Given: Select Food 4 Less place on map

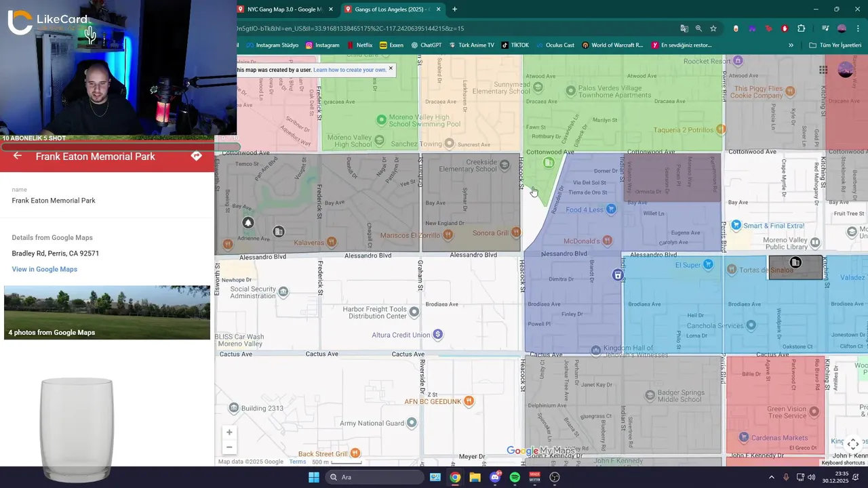Looking at the screenshot, I should click(591, 209).
